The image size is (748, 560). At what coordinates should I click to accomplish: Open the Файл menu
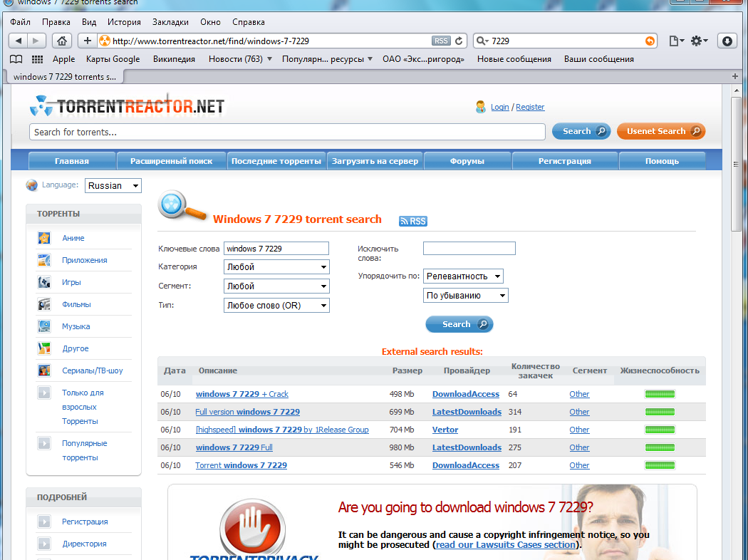20,22
